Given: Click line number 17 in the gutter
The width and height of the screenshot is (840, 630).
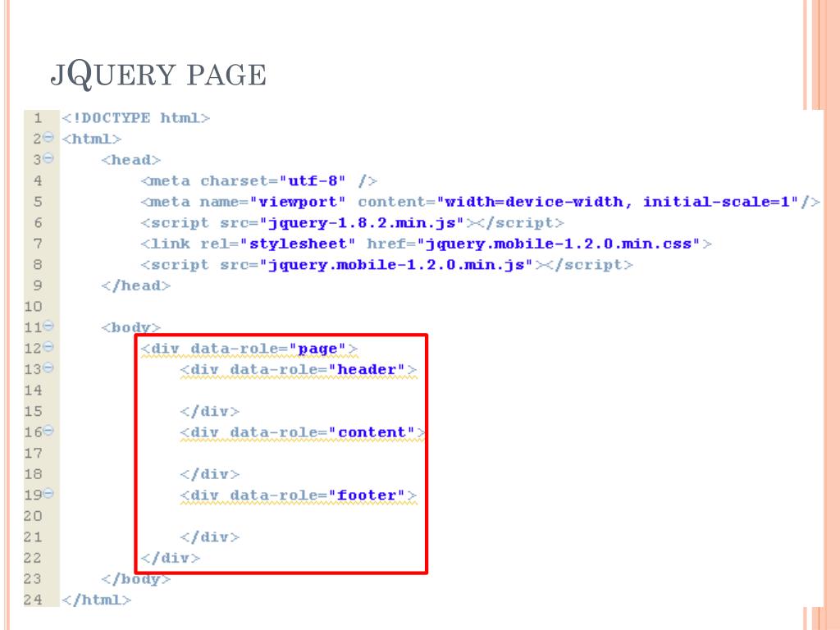Looking at the screenshot, I should click(33, 453).
